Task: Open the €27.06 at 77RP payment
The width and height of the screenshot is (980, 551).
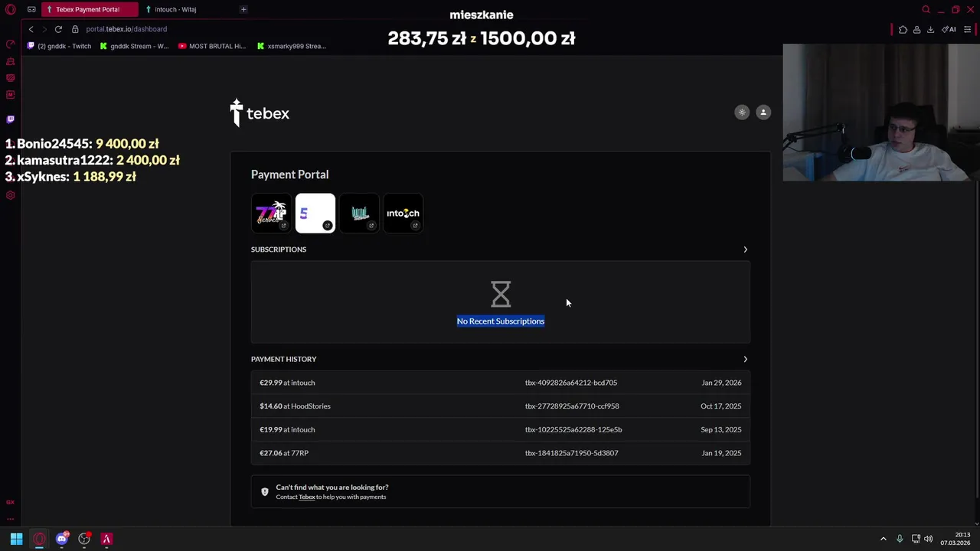Action: click(x=501, y=453)
